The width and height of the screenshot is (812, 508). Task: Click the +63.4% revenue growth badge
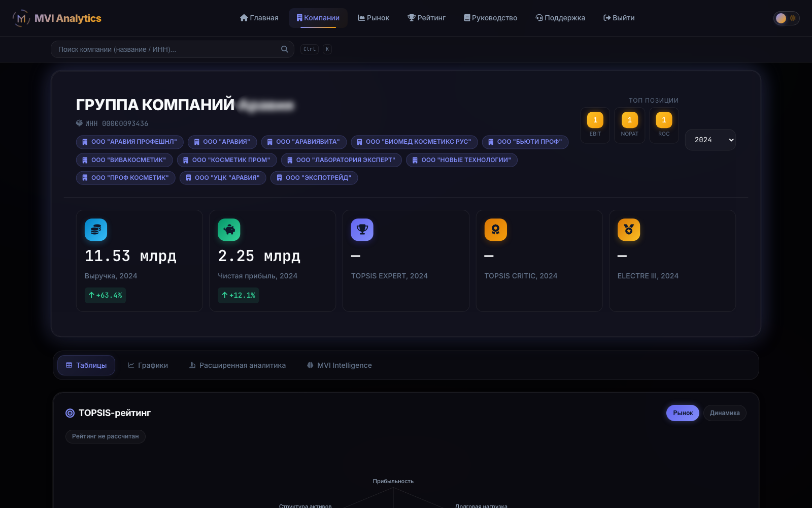(x=105, y=295)
